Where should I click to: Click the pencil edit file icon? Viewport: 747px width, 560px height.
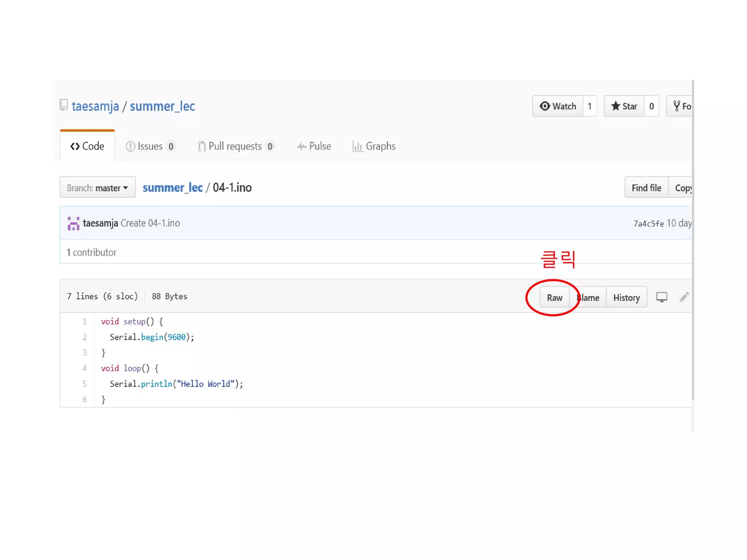pos(684,297)
